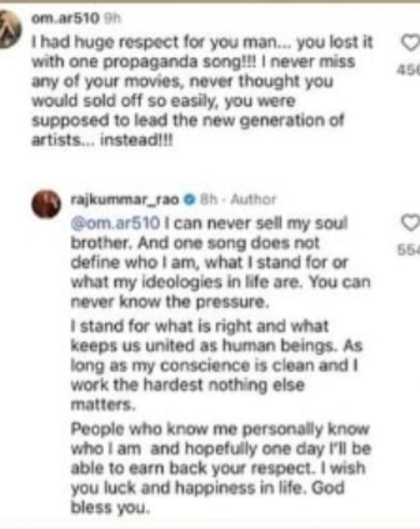
Task: Follow the @om.ar510 mention in the reply
Action: point(115,223)
